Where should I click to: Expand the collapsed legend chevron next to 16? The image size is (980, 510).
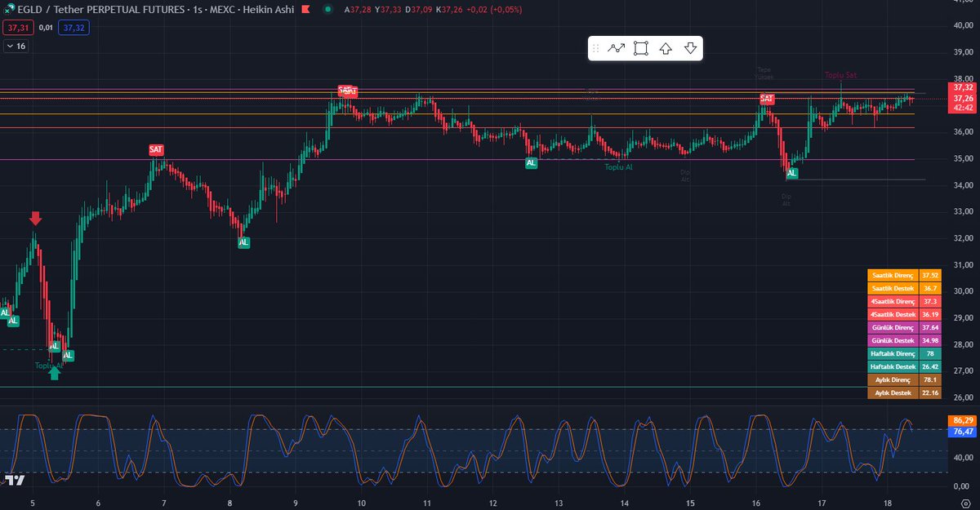click(11, 47)
